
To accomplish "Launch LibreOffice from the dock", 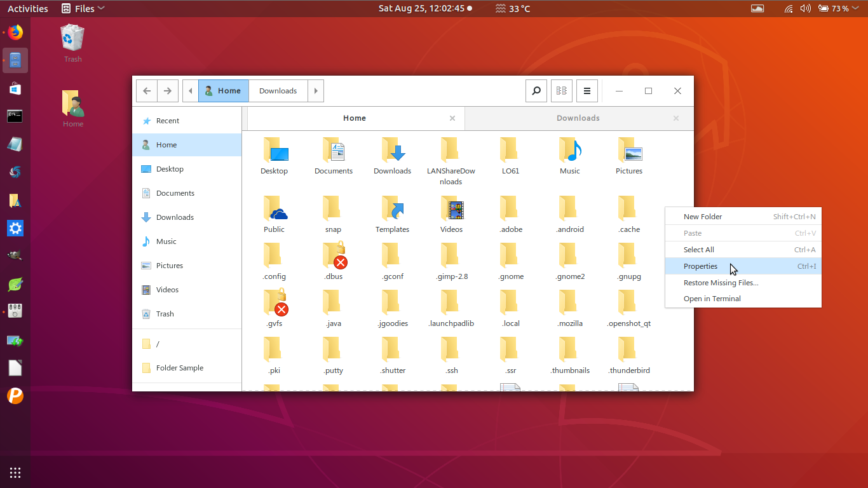I will 15,367.
